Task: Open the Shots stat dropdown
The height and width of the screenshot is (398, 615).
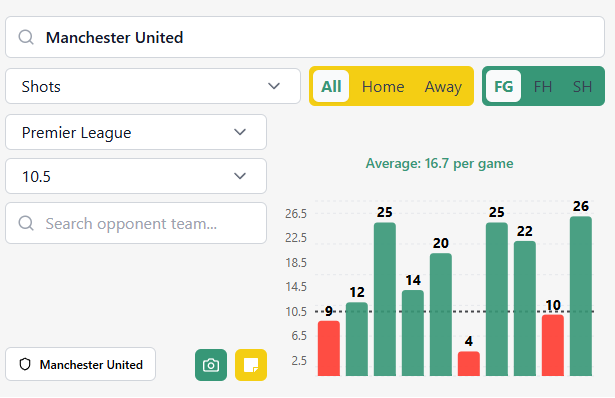Action: tap(153, 86)
